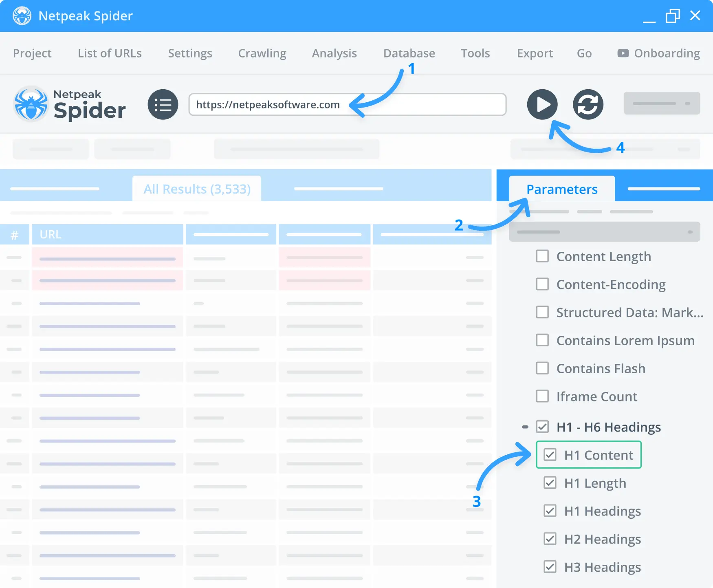Open the Settings menu
The width and height of the screenshot is (713, 588).
(190, 53)
